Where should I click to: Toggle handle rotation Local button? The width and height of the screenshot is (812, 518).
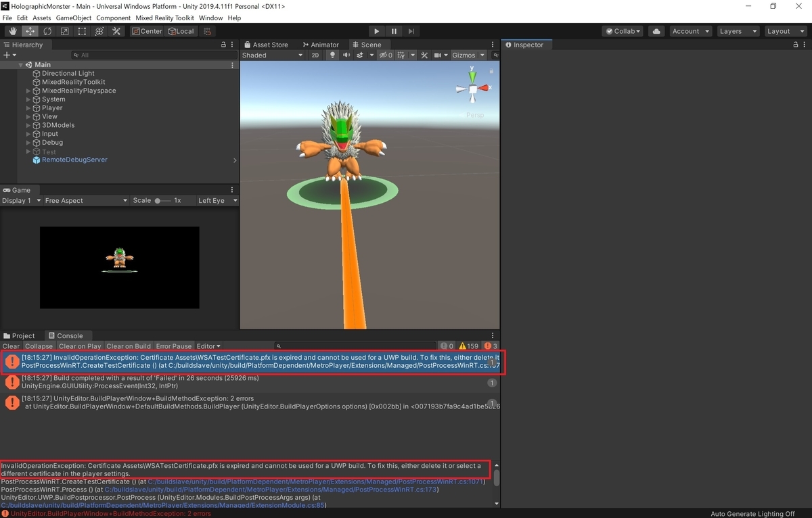pyautogui.click(x=181, y=31)
